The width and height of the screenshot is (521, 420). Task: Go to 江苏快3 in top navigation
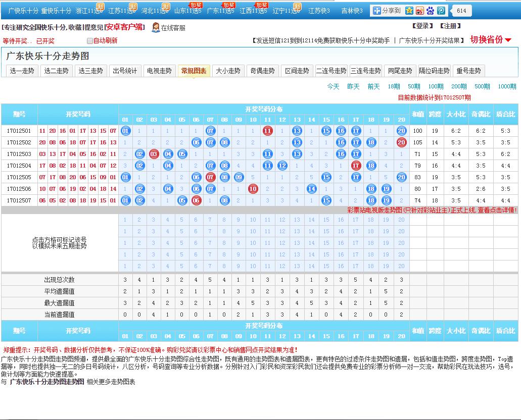click(319, 11)
